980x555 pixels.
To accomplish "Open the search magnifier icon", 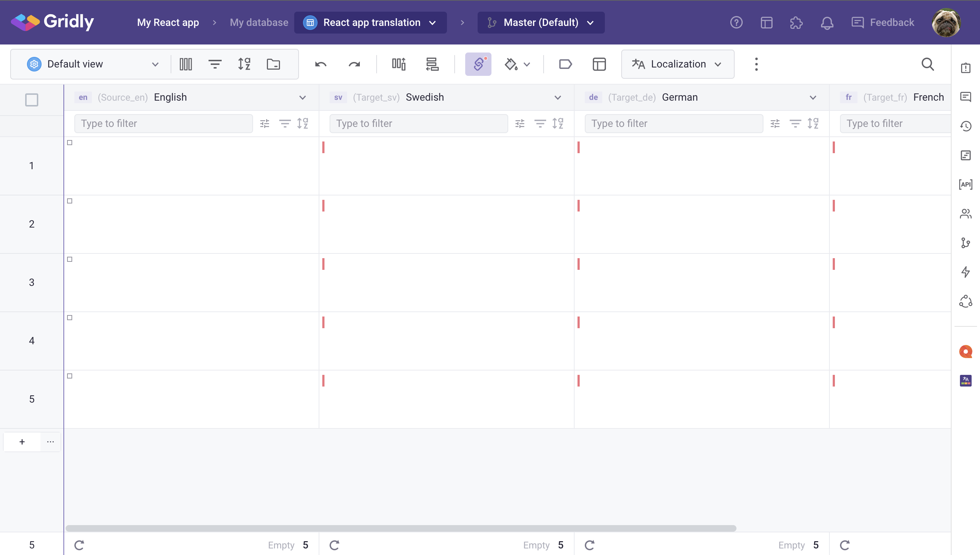I will coord(927,64).
